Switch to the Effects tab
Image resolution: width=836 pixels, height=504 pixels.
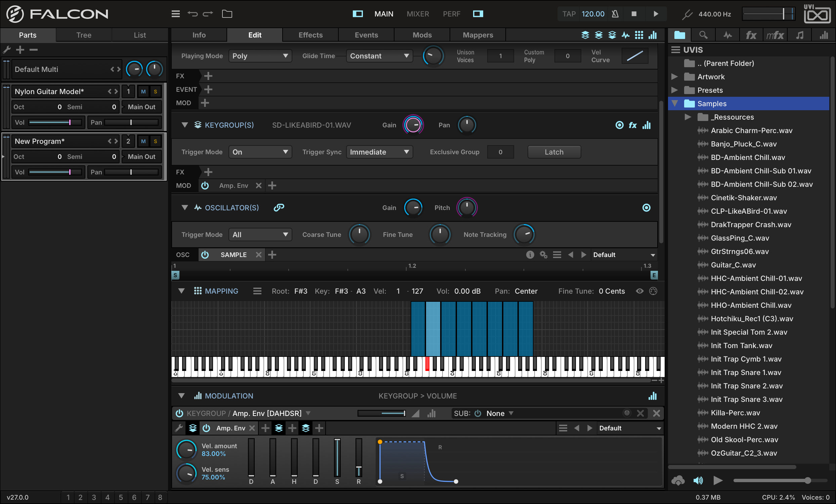point(310,35)
